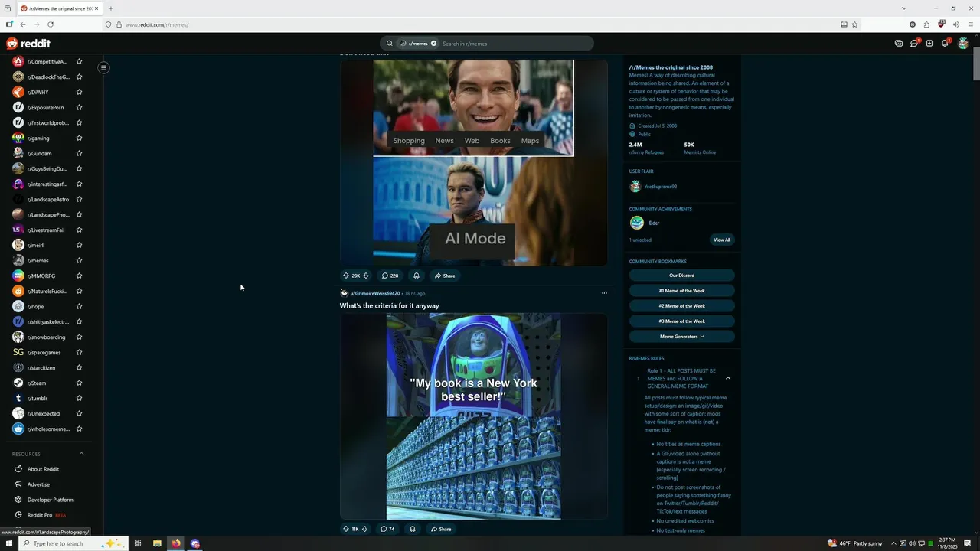The image size is (980, 551).
Task: Open Advertise in resources
Action: click(38, 484)
